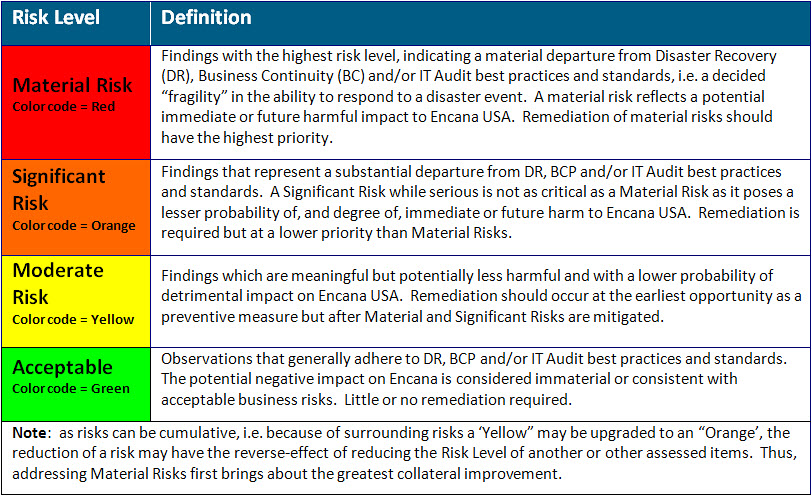Click the 'Color code = Green' label
The image size is (812, 496).
click(x=71, y=388)
